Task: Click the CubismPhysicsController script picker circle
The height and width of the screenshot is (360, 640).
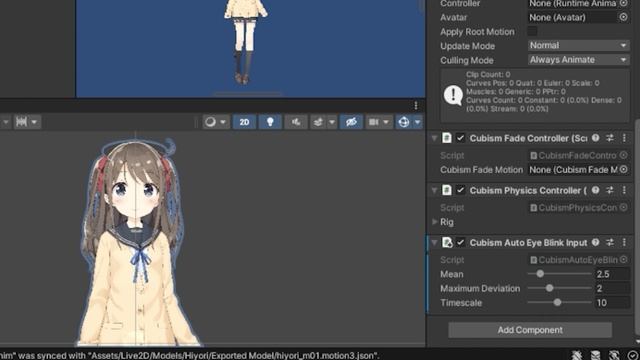Action: tap(624, 207)
